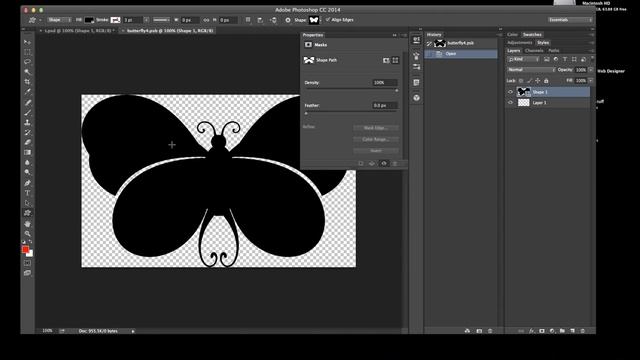Add pixel mask button in Properties

386,60
